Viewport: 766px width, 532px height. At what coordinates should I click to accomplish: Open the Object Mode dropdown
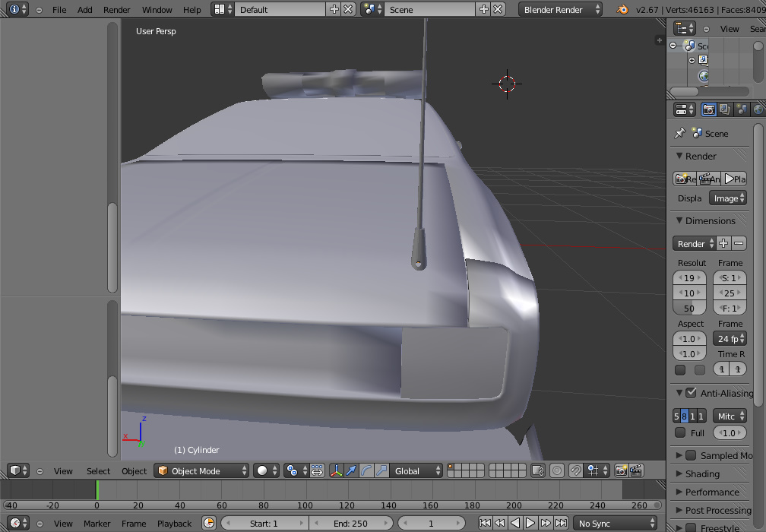pos(201,470)
